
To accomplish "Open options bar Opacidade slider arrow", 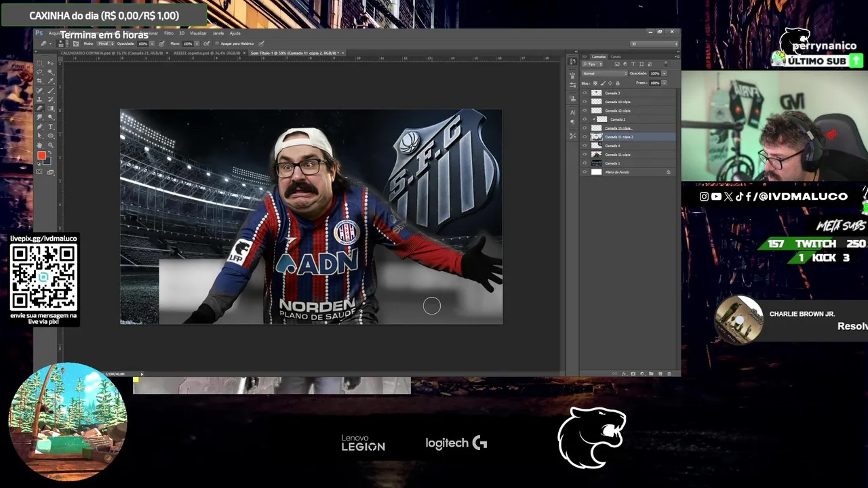I will [x=152, y=43].
